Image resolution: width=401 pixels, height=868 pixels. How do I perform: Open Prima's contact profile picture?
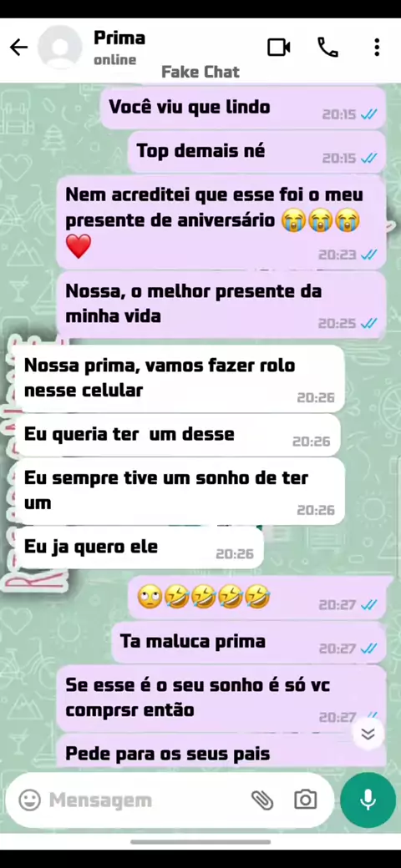point(60,48)
